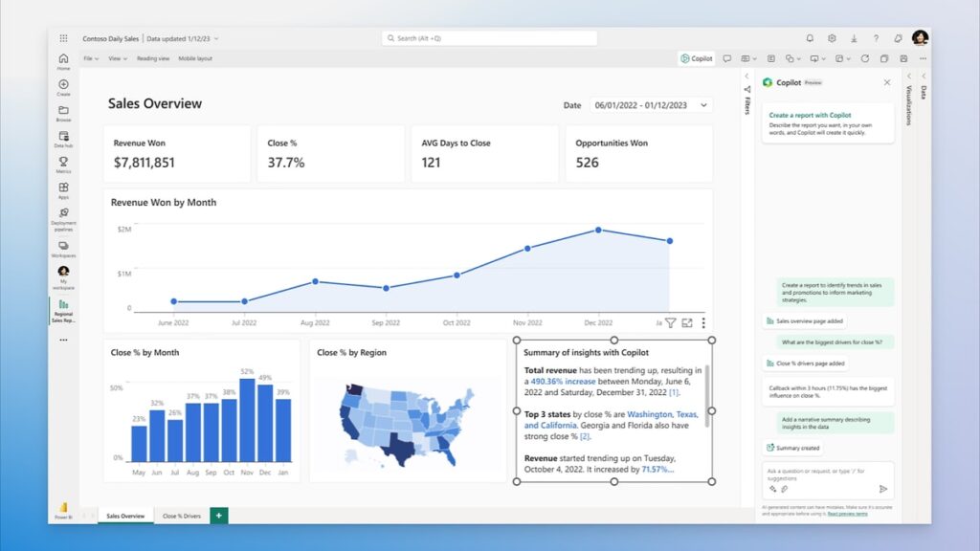980x551 pixels.
Task: Open the settings gear
Action: (x=832, y=38)
